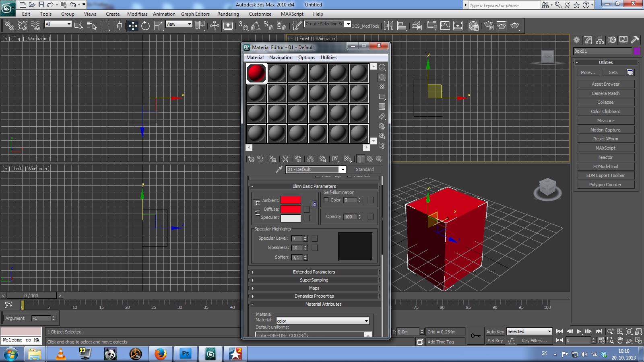Play the animation from time controls
This screenshot has height=362, width=644.
coord(579,331)
